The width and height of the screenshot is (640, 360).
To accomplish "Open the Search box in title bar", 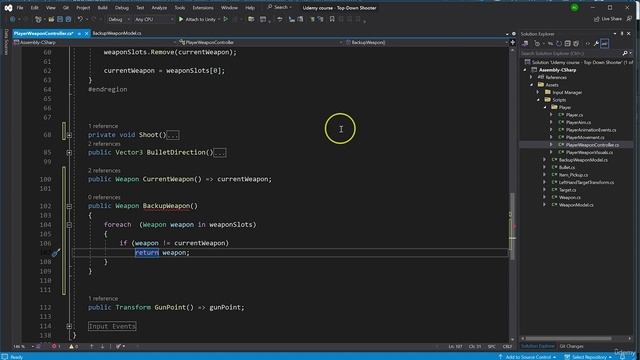I will (280, 7).
